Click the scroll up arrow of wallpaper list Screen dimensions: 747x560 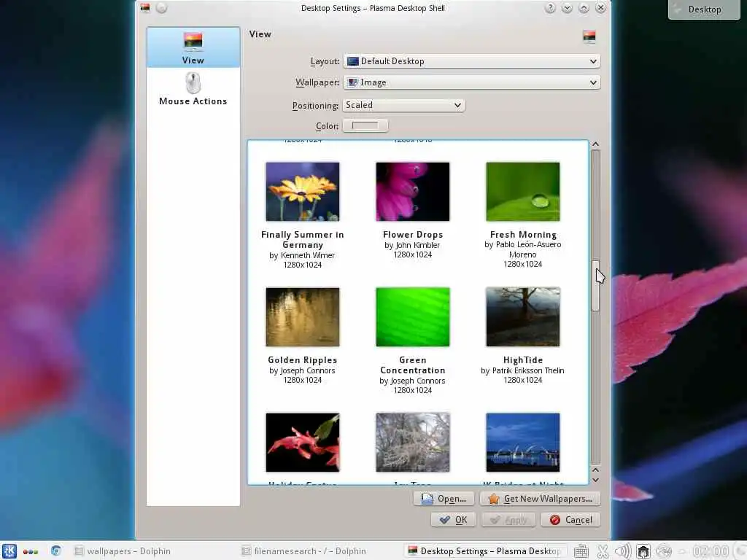pos(595,144)
